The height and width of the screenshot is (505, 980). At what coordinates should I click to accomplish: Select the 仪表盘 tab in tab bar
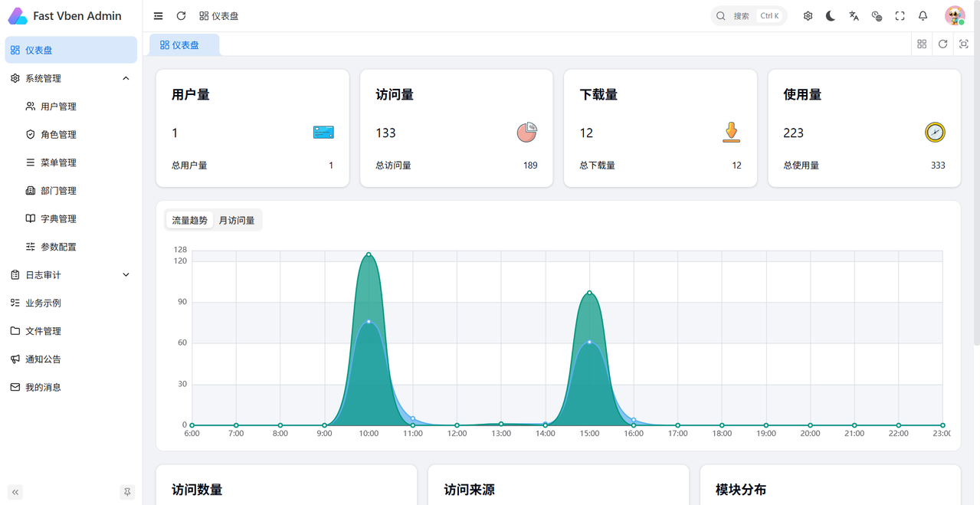(184, 44)
